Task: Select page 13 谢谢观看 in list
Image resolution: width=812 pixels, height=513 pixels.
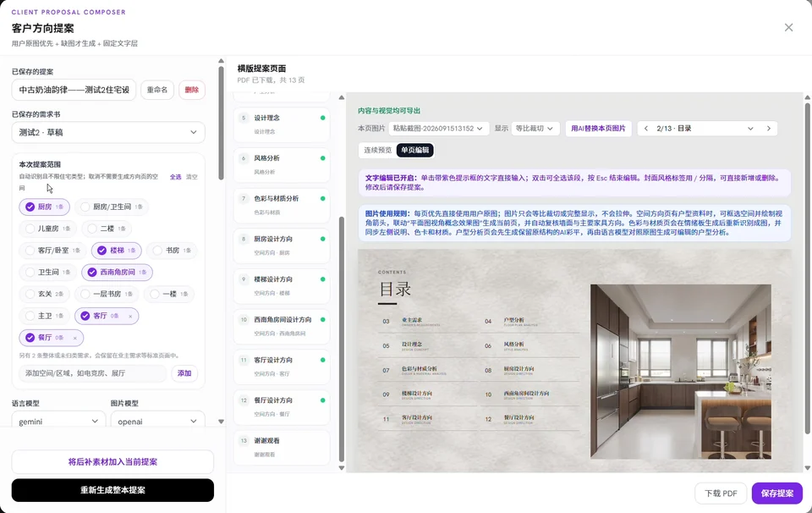Action: [282, 448]
